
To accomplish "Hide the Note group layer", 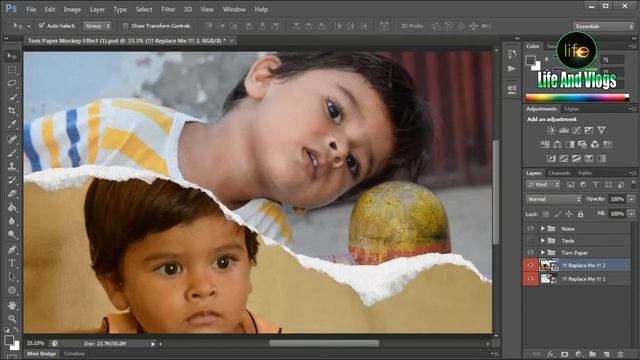I will pyautogui.click(x=530, y=229).
